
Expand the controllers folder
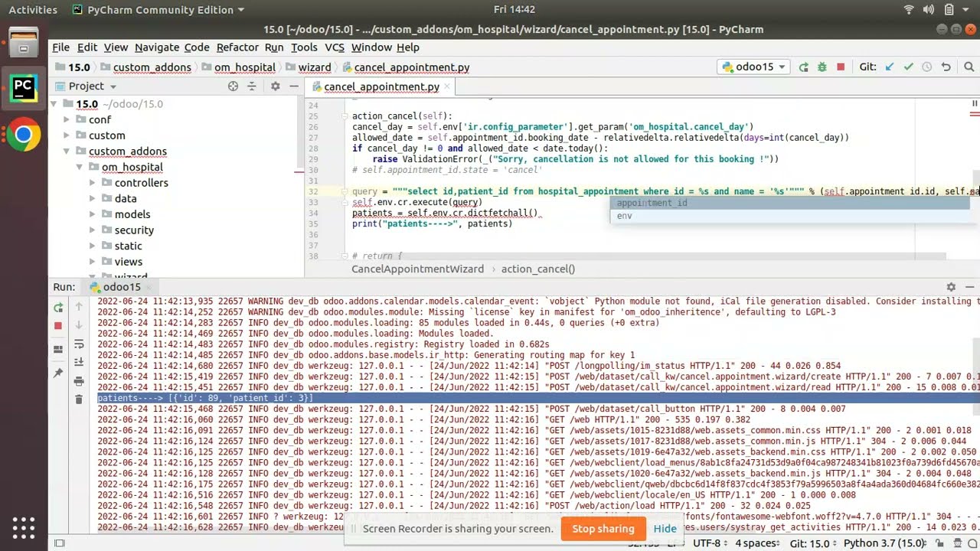coord(93,183)
